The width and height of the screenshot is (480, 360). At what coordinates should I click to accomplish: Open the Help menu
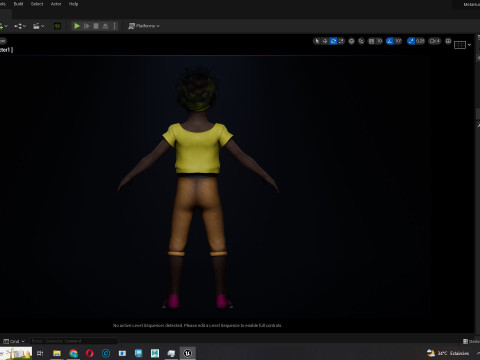[73, 4]
